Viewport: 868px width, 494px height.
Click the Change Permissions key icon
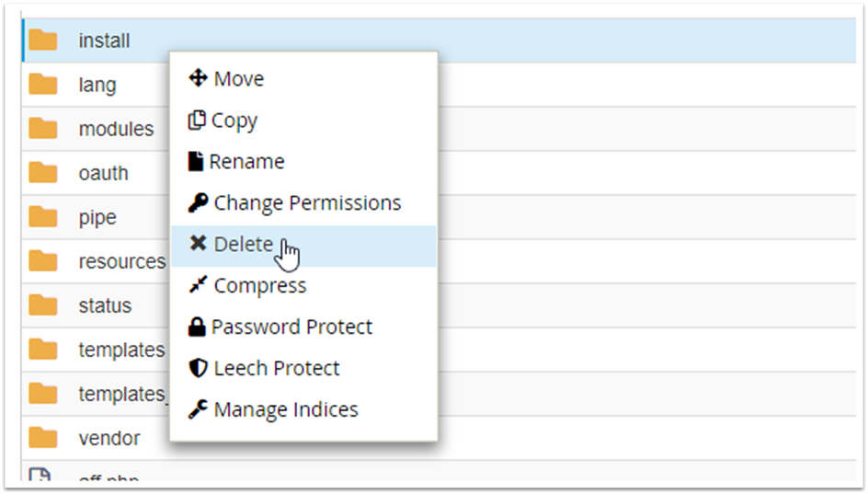pyautogui.click(x=198, y=203)
